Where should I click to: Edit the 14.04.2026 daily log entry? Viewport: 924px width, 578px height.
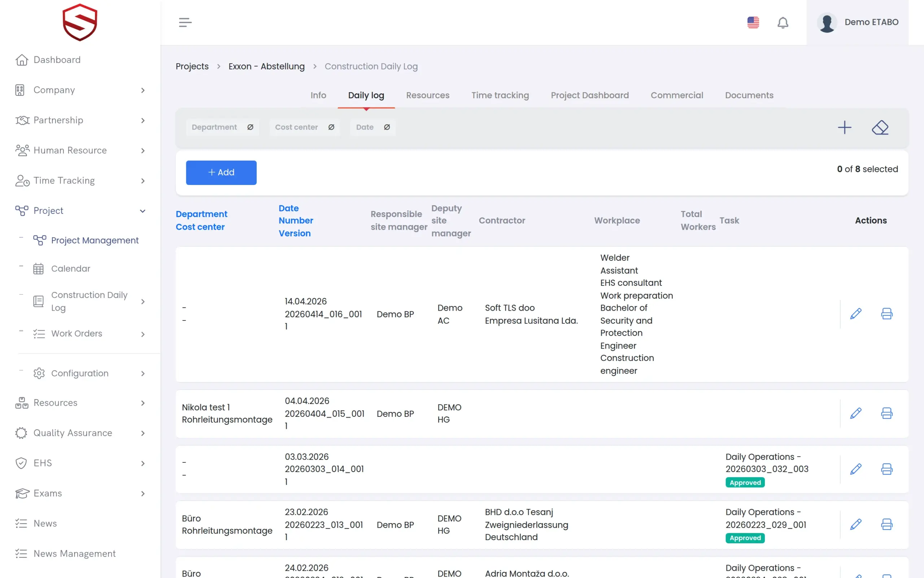pyautogui.click(x=856, y=314)
